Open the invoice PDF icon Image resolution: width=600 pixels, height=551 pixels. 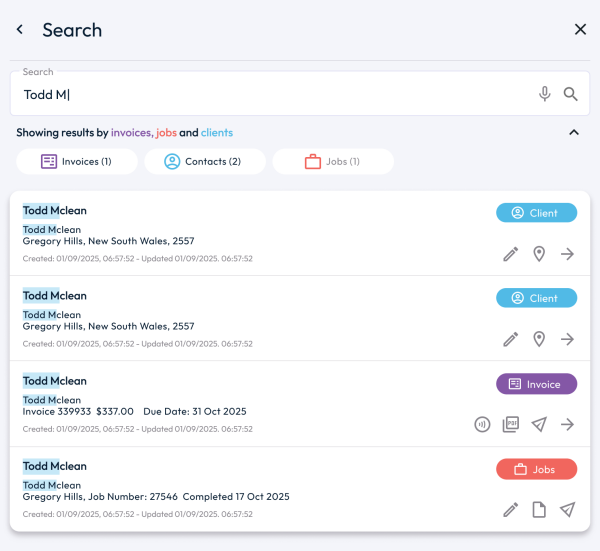[x=511, y=425]
